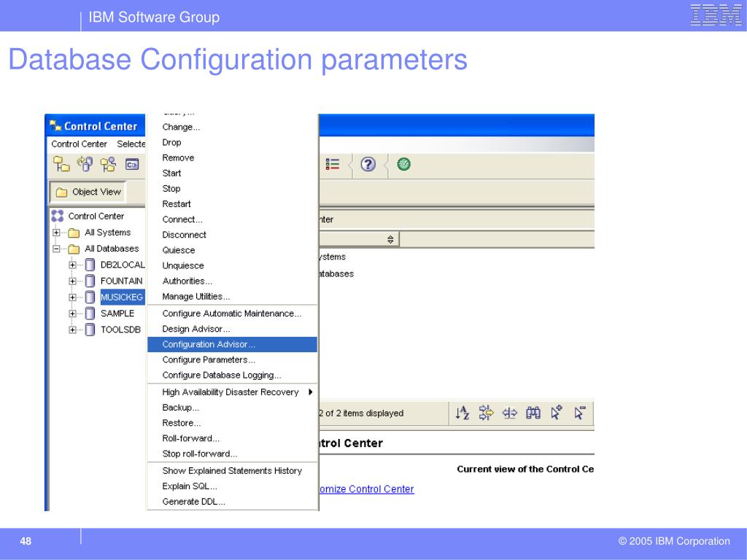Expand the All Systems tree node
Screen dimensions: 747x560
point(56,233)
